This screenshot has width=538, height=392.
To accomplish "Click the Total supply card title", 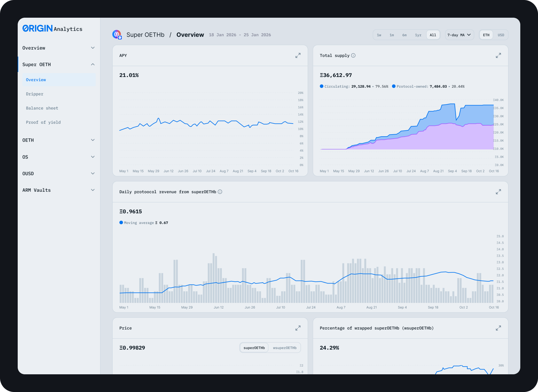I will point(334,55).
